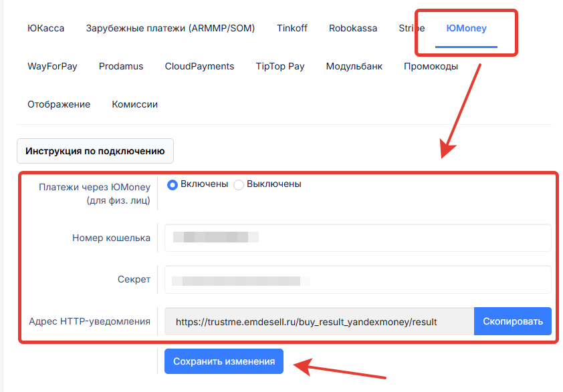Viewport: 563px width, 392px height.
Task: Open the Prodamus tab
Action: 121,66
